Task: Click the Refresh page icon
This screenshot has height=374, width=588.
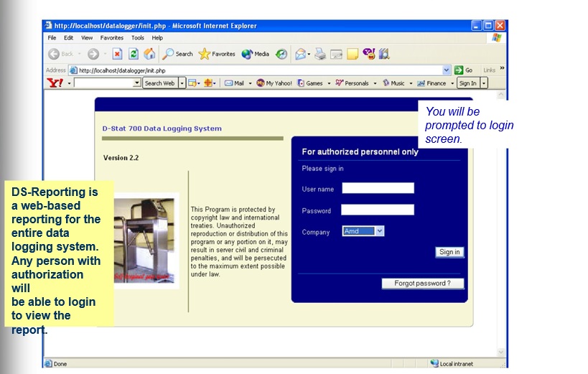Action: [134, 54]
